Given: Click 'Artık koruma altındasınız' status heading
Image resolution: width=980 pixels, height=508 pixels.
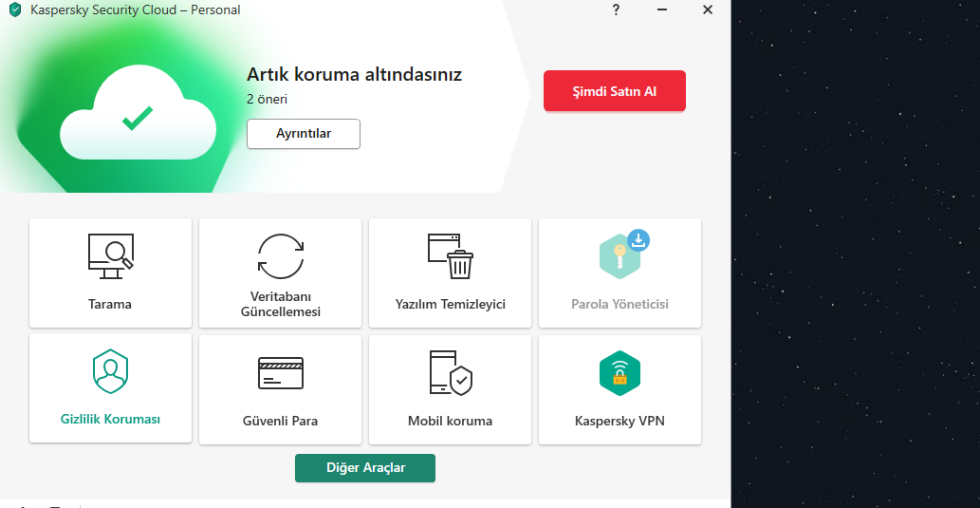Looking at the screenshot, I should [355, 74].
